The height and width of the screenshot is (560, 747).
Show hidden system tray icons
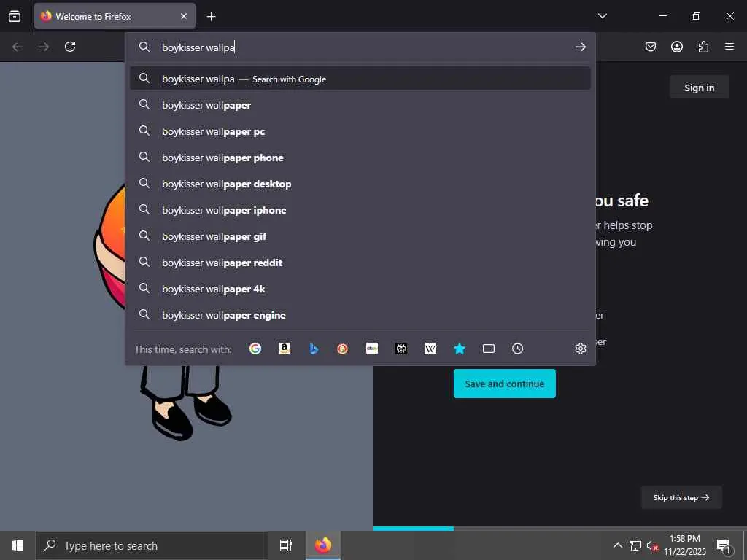pyautogui.click(x=617, y=545)
